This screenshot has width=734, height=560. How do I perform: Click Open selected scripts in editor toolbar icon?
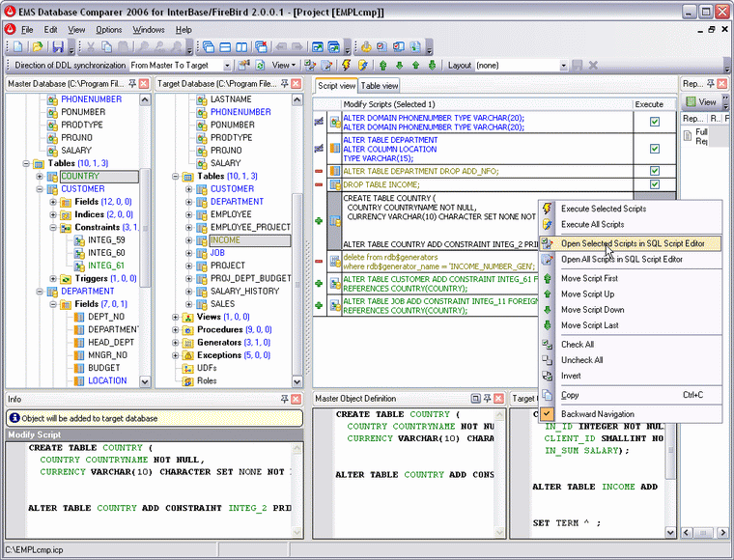click(x=309, y=65)
